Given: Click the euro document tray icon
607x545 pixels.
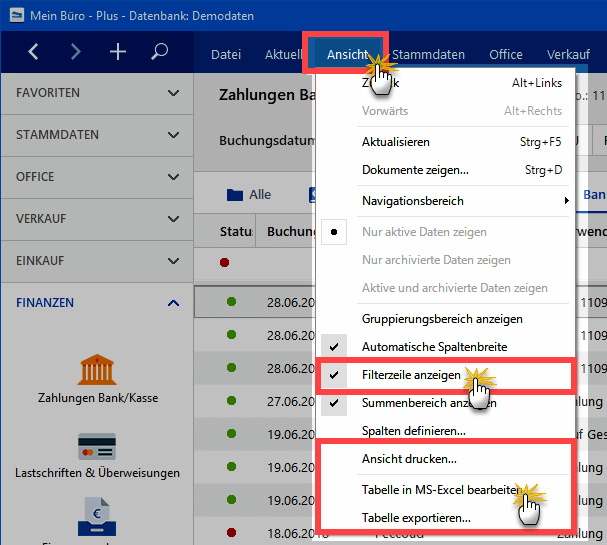Looking at the screenshot, I should pos(97,517).
